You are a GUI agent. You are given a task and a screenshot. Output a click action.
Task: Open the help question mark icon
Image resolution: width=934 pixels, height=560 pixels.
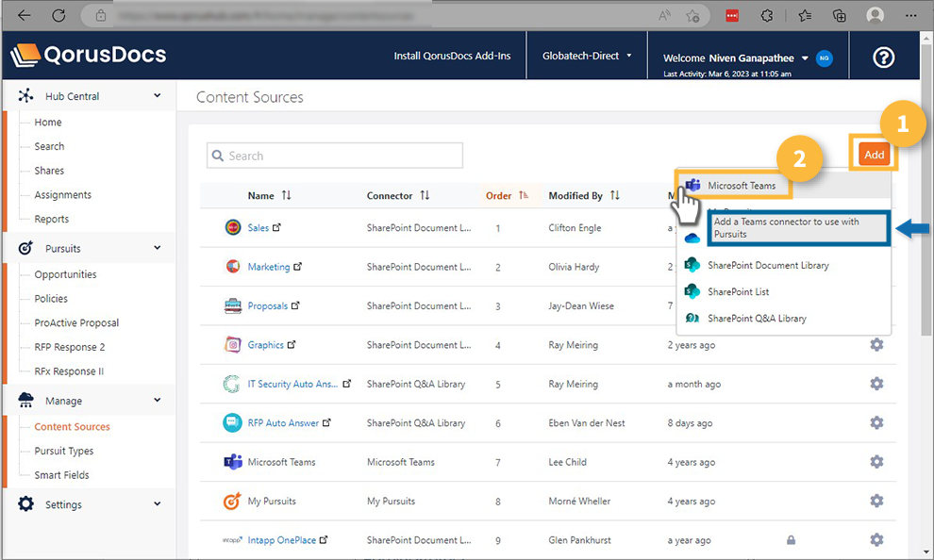(x=883, y=58)
